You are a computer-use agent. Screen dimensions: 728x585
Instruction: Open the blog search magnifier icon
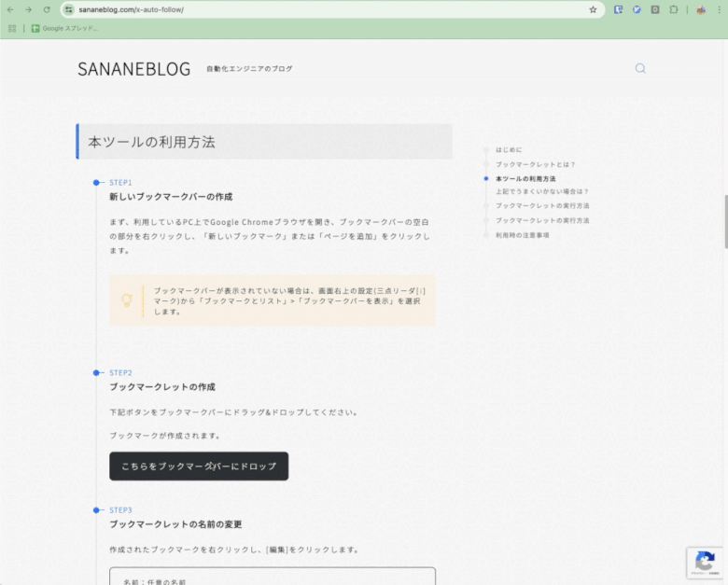point(640,69)
